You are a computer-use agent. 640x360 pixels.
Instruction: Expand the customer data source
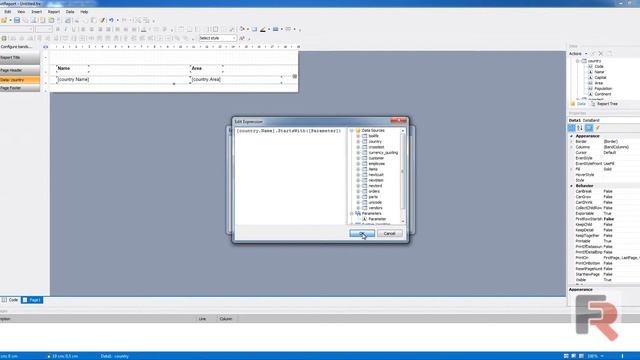[358, 158]
